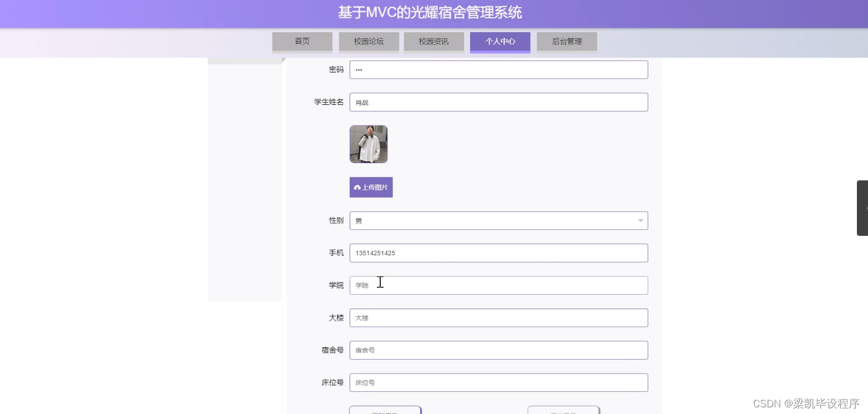The width and height of the screenshot is (868, 414).
Task: Focus the 学院 college input field
Action: (498, 285)
